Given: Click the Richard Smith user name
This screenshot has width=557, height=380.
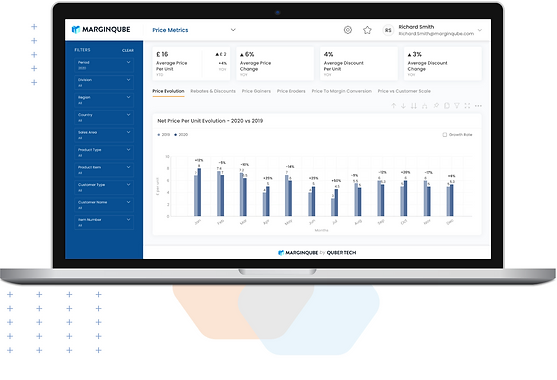Looking at the screenshot, I should (x=416, y=27).
